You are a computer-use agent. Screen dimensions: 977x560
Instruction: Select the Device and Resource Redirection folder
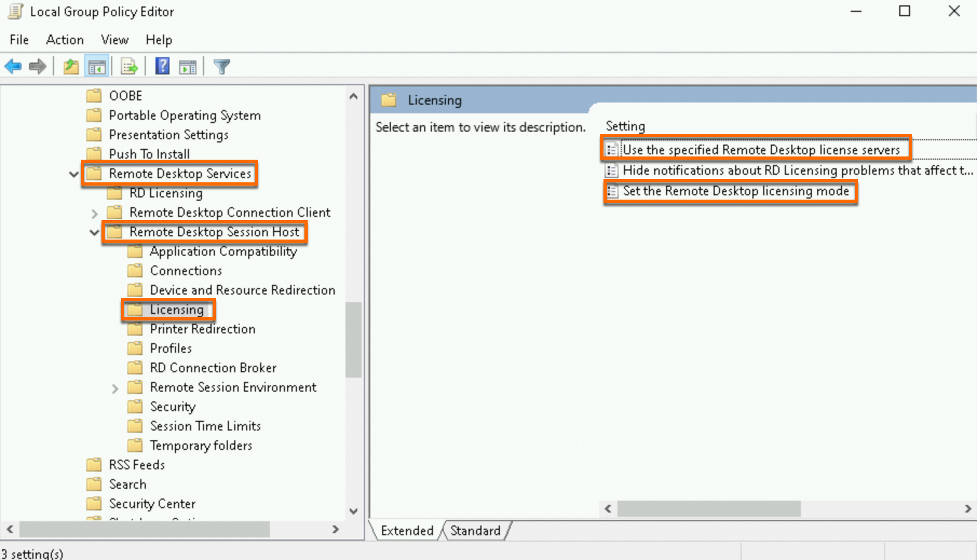(x=242, y=290)
